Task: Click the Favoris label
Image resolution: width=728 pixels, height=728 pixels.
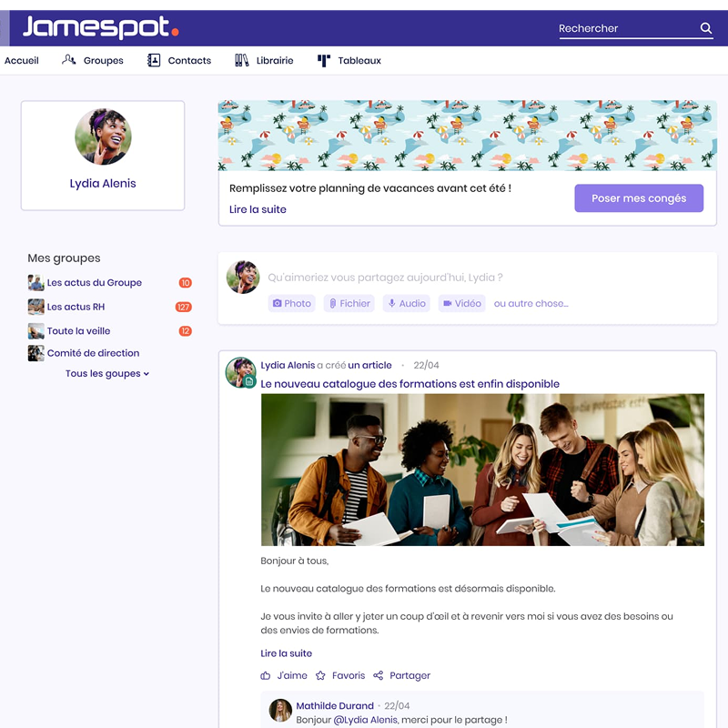Action: coord(349,675)
